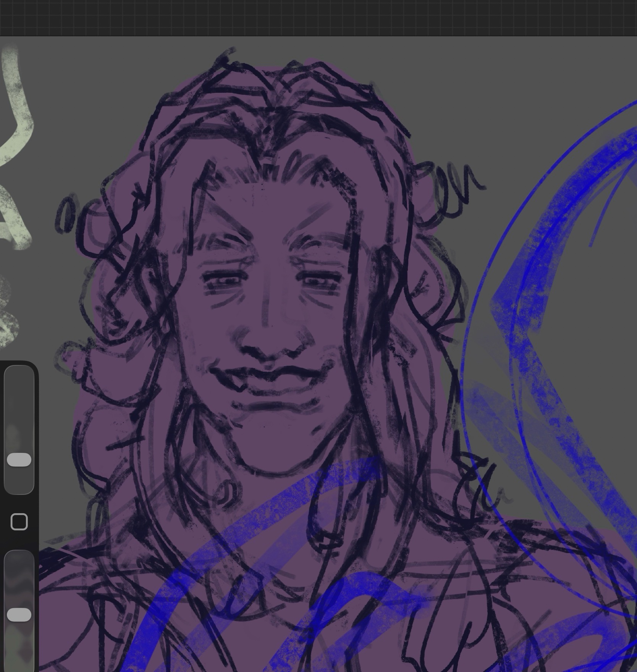This screenshot has height=672, width=637.
Task: Click the brush opacity slider handle
Action: [19, 615]
